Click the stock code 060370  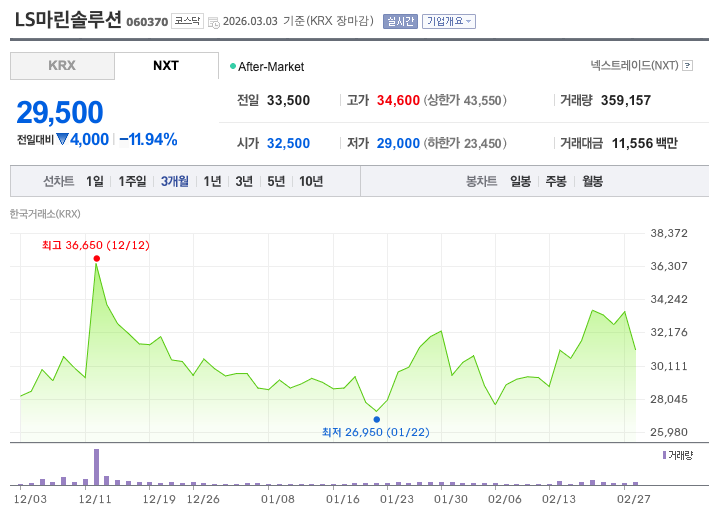(x=147, y=22)
